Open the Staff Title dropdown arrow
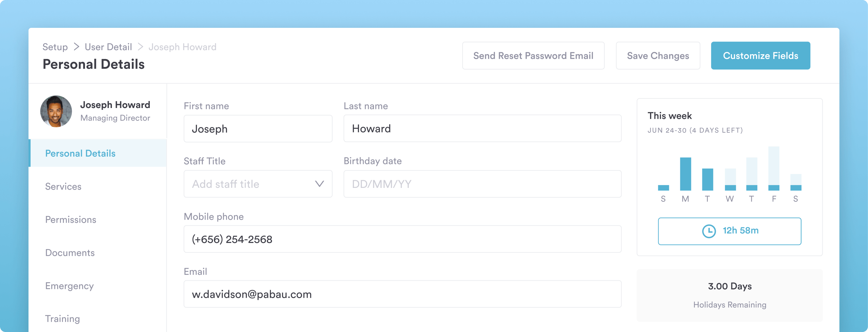 (319, 184)
